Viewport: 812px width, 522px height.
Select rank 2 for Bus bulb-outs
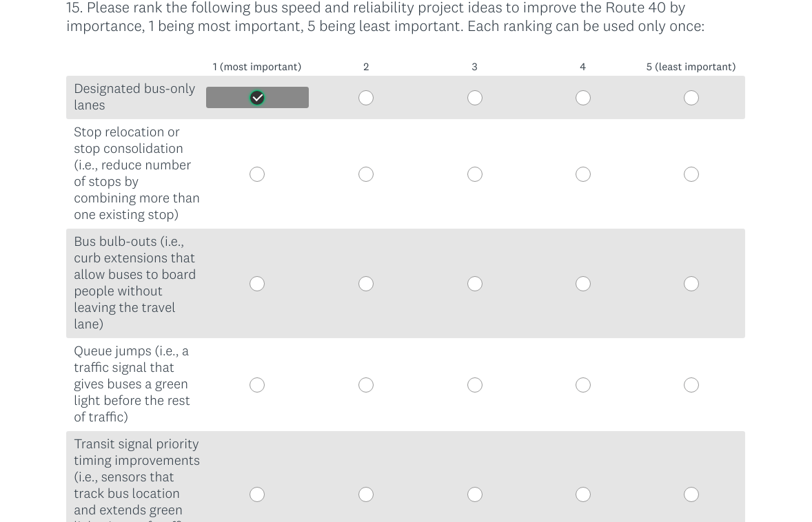click(x=366, y=284)
